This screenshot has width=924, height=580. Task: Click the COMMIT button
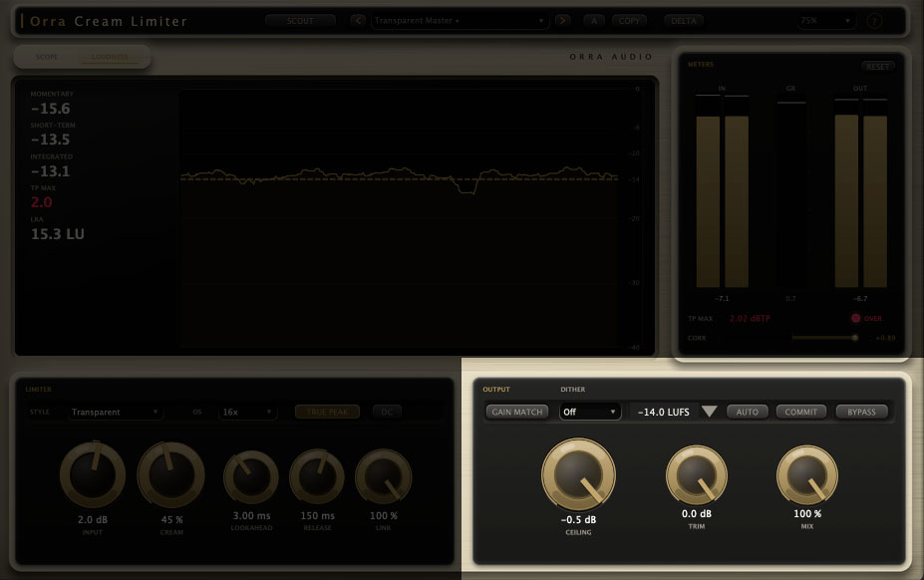800,412
